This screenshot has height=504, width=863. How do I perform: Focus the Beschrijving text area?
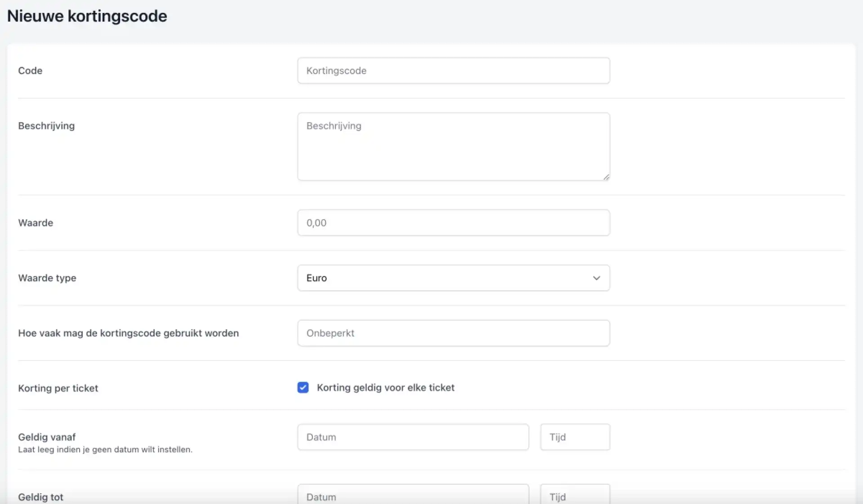tap(453, 146)
